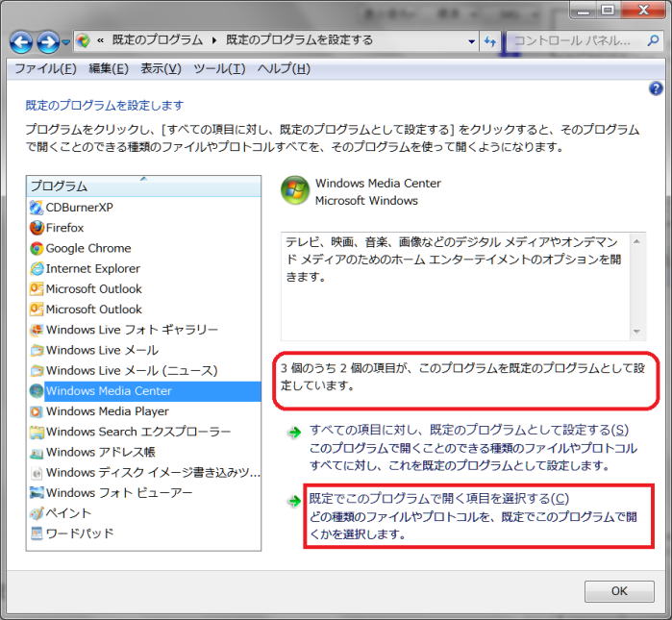Click the blue help question mark icon
The width and height of the screenshot is (672, 620).
pos(656,88)
